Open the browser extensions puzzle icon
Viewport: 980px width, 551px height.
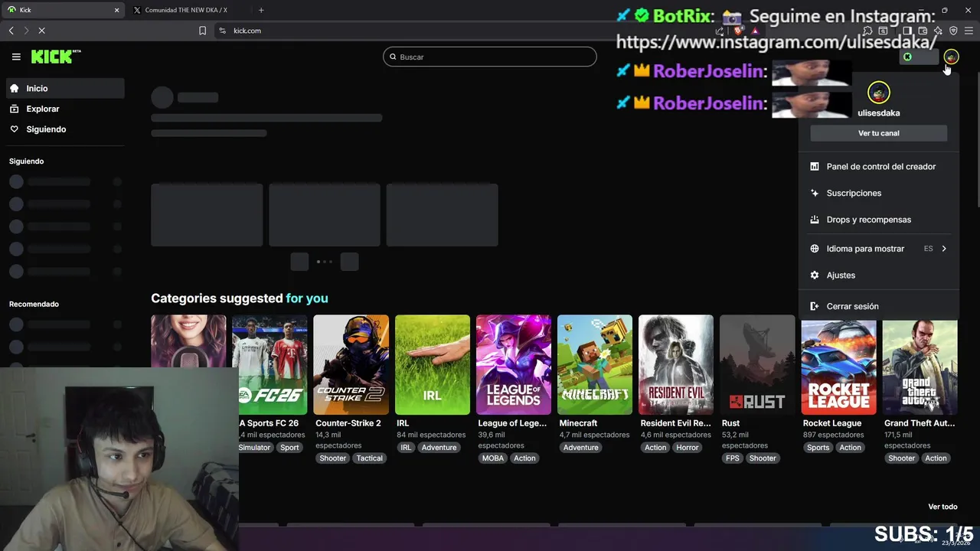(x=867, y=31)
